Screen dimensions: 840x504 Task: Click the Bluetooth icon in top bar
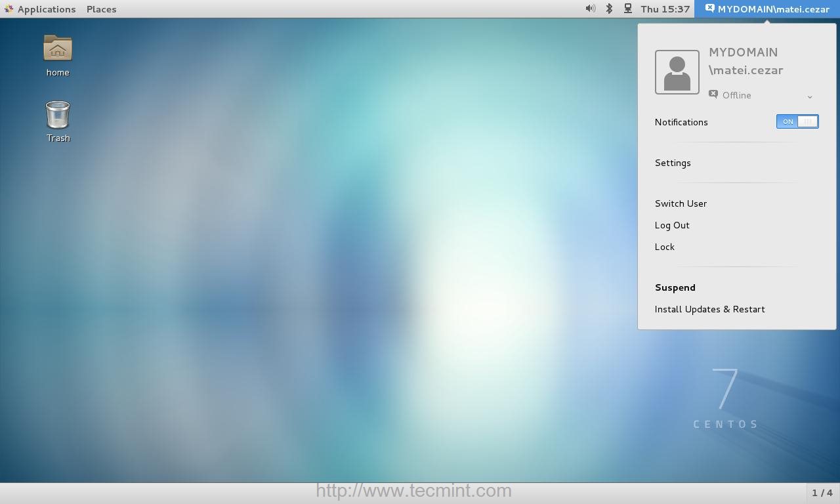pos(609,9)
